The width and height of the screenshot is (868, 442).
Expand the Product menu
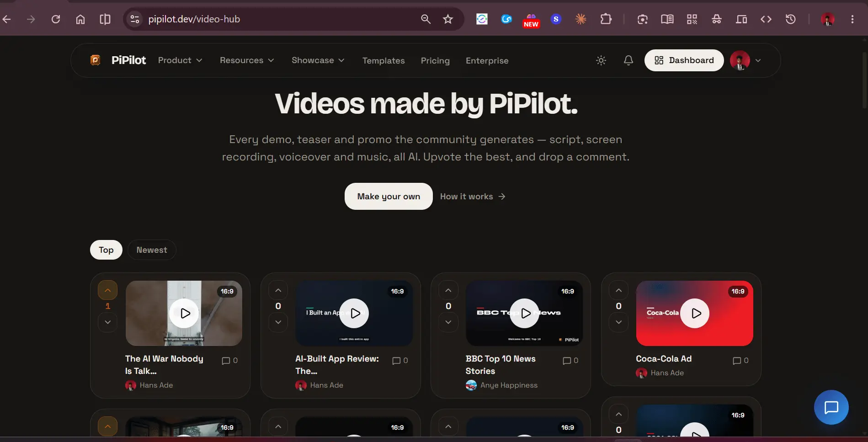[180, 60]
